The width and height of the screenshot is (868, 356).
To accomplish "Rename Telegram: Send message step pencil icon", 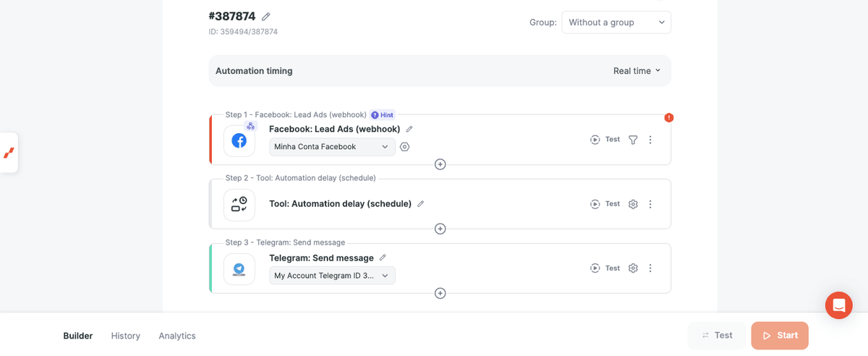I will coord(383,258).
